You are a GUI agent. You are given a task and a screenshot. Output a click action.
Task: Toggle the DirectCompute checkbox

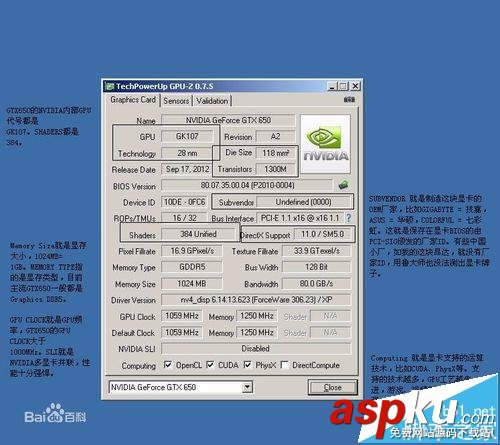[285, 365]
